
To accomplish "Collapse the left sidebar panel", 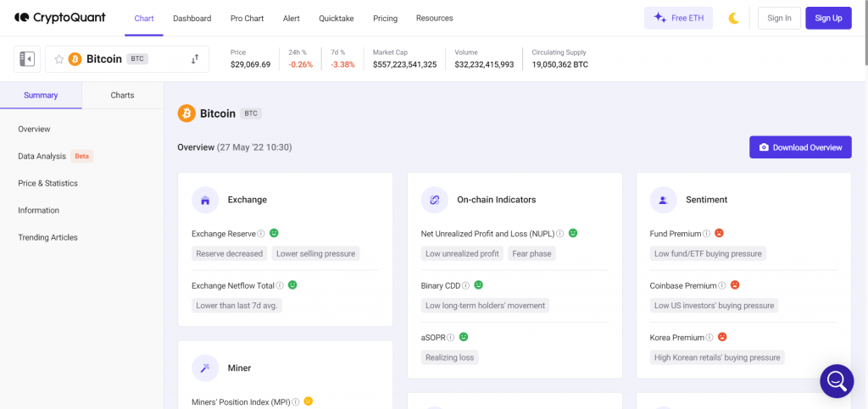I will tap(27, 59).
